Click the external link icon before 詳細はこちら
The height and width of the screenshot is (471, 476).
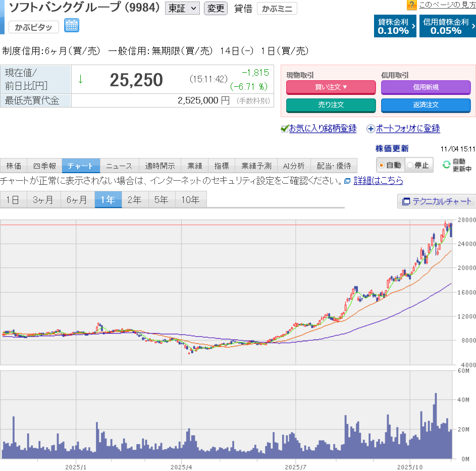(x=347, y=181)
